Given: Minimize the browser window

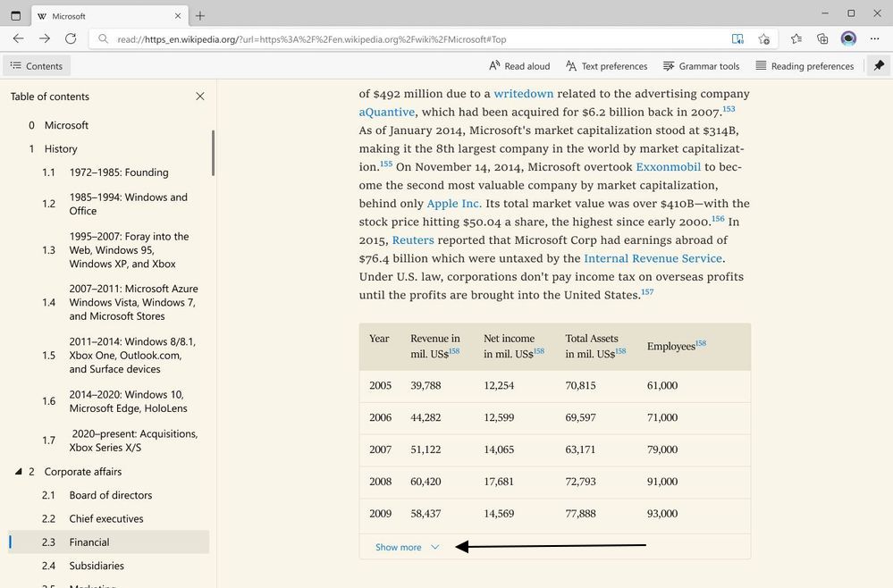Looking at the screenshot, I should tap(825, 13).
